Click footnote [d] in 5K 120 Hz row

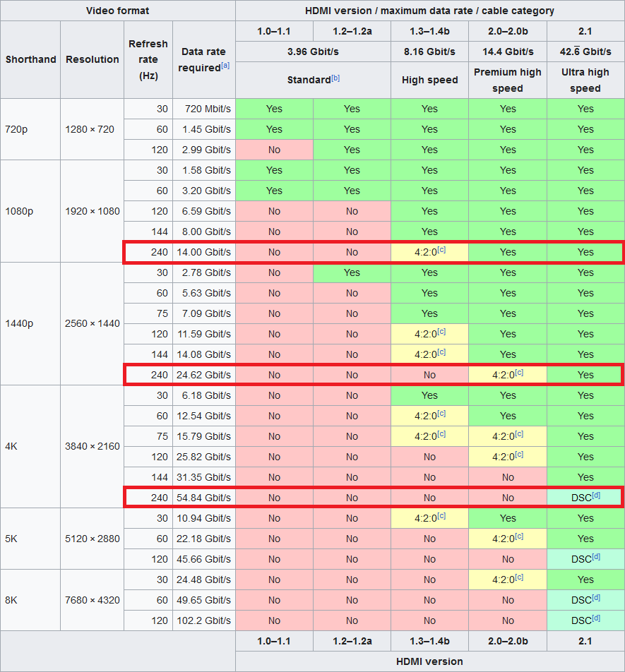click(x=596, y=557)
